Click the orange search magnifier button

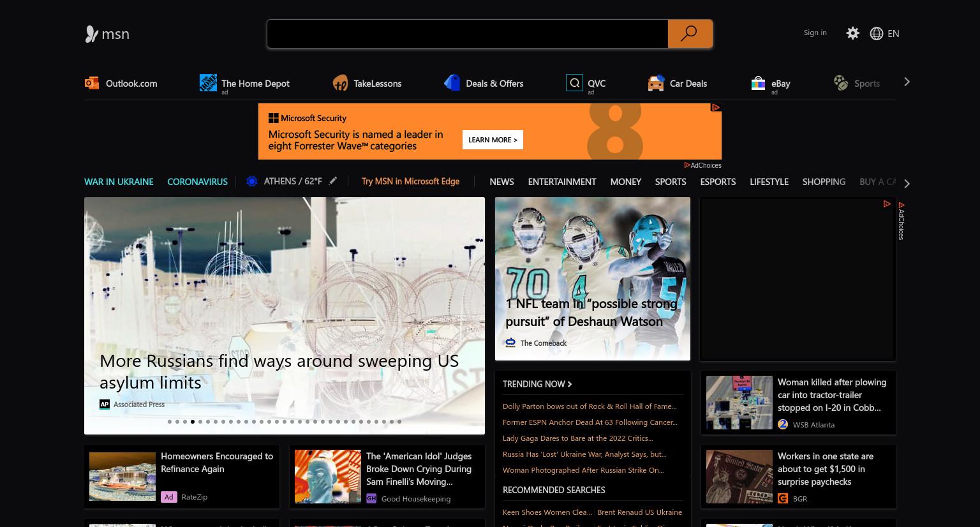coord(690,34)
